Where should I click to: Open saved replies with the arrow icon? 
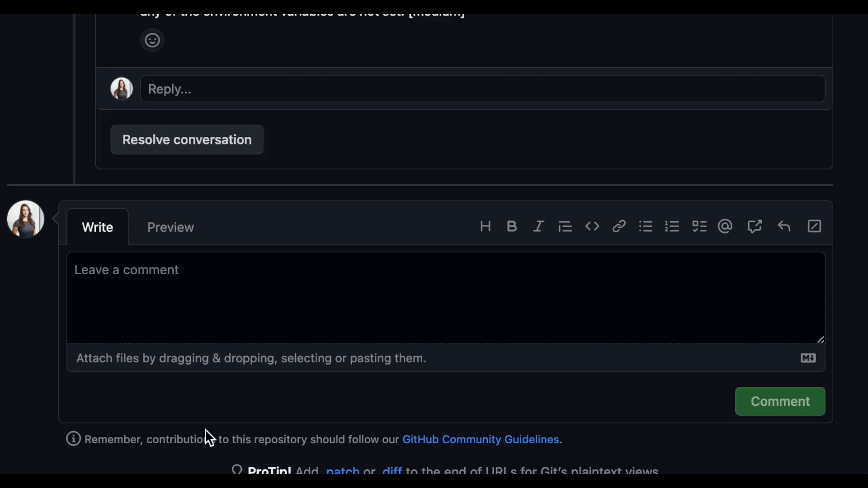784,226
